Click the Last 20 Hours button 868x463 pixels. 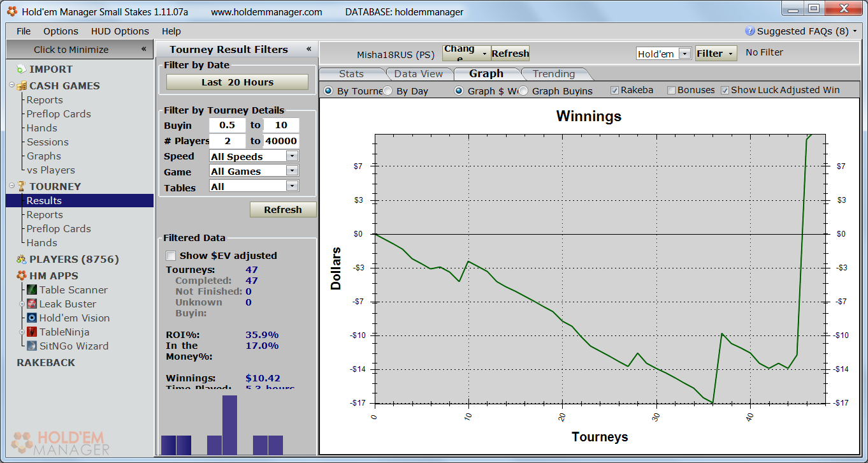[x=237, y=82]
